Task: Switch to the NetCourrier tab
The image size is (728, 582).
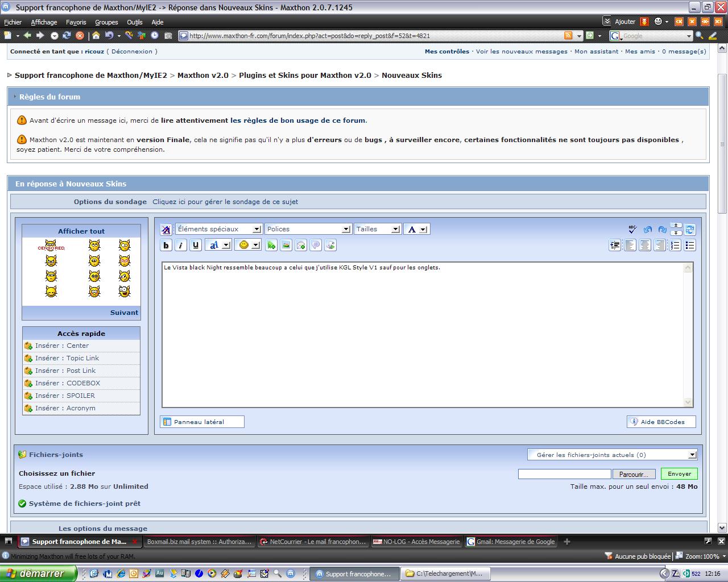Action: (312, 542)
